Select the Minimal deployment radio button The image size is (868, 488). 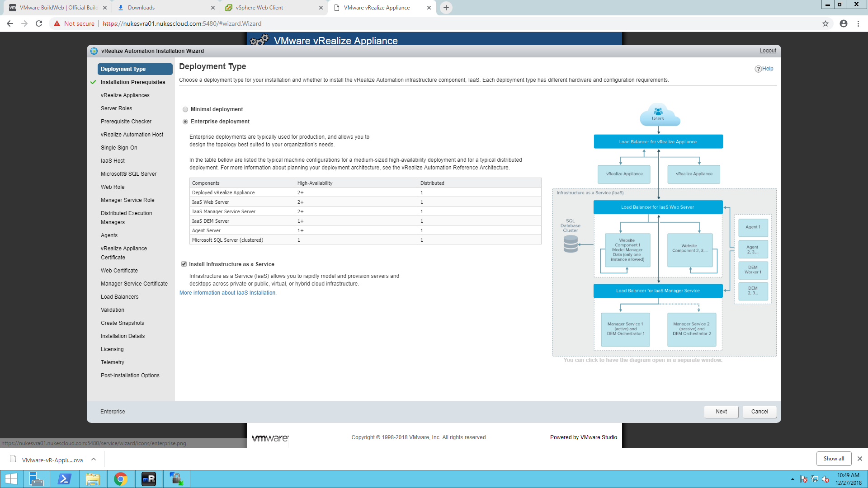point(185,109)
